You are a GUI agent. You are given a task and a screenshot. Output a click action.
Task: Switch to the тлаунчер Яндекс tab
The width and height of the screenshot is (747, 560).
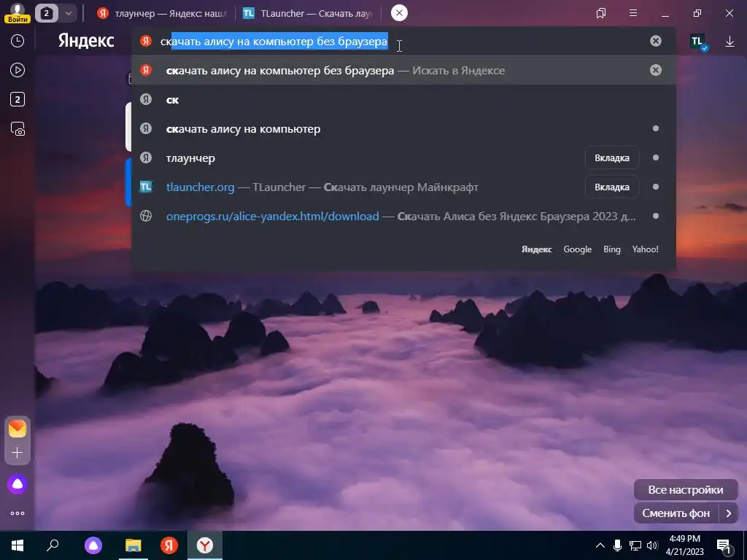point(162,13)
